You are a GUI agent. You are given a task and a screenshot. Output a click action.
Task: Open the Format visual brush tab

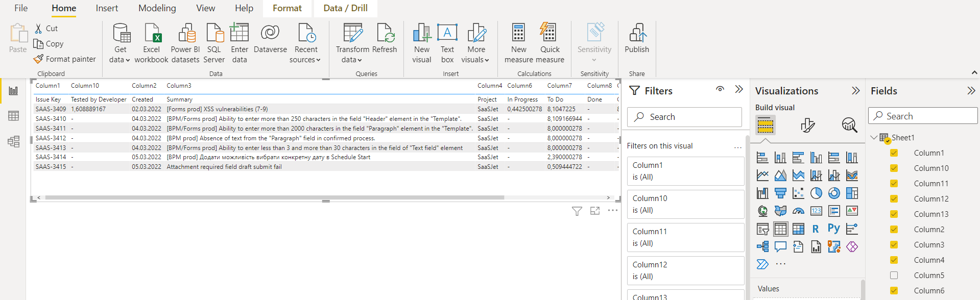(x=808, y=125)
